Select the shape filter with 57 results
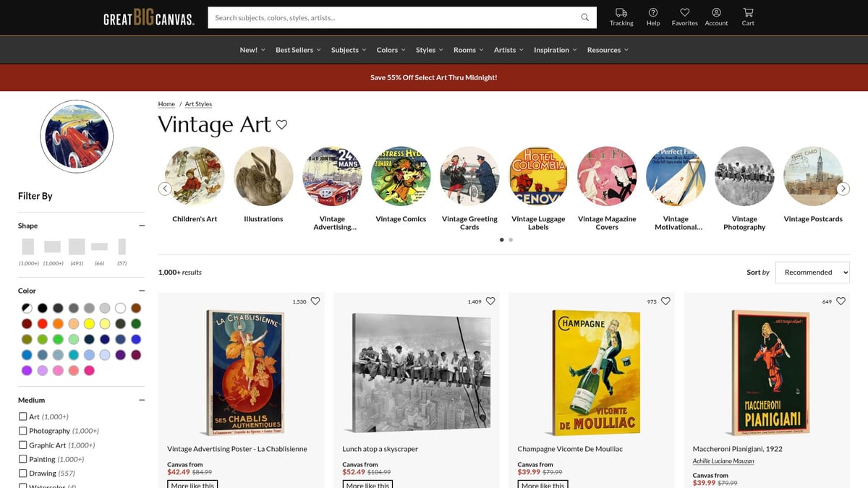Screen dimensions: 868x488 point(122,247)
